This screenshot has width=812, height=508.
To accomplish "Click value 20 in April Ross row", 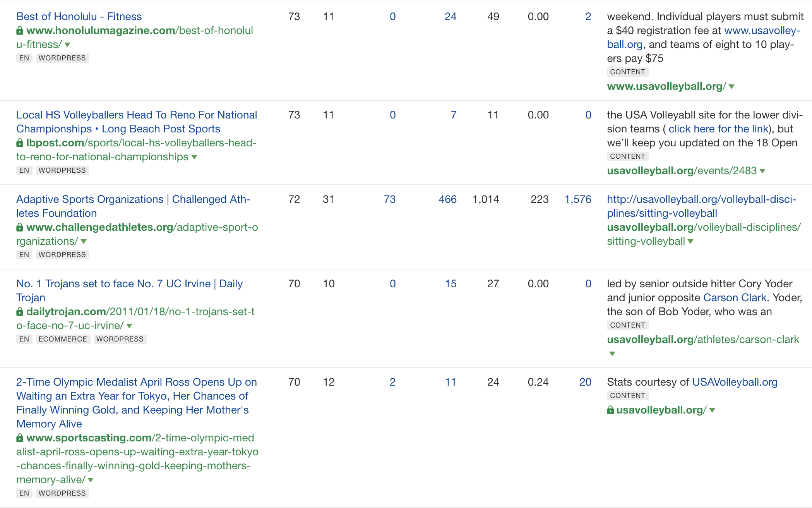I will click(x=585, y=382).
